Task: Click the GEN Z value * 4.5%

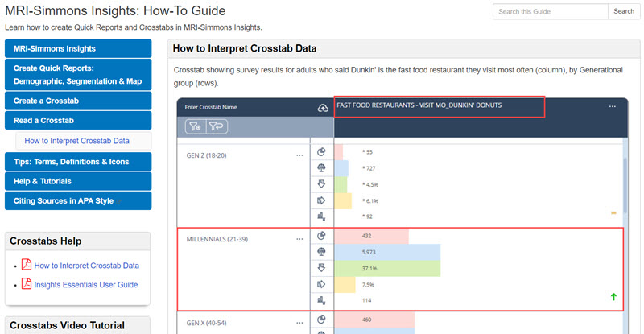Action: coord(370,184)
